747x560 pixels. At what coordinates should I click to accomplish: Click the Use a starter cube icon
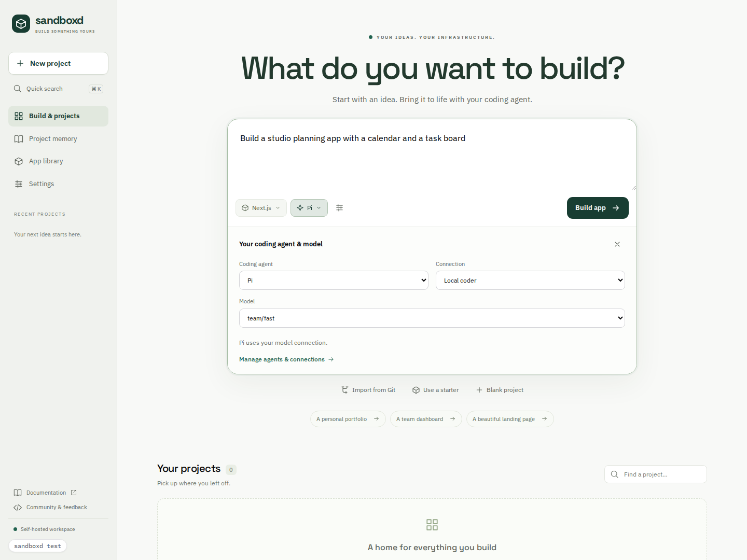tap(416, 390)
